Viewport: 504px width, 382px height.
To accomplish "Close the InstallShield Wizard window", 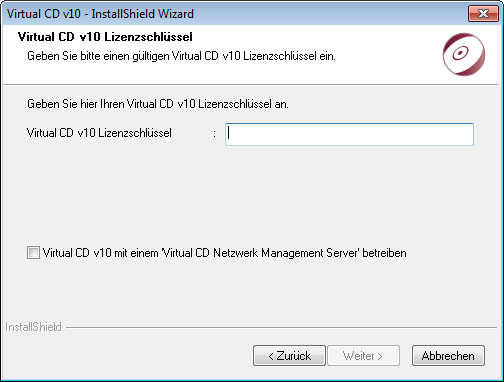I will pyautogui.click(x=483, y=14).
